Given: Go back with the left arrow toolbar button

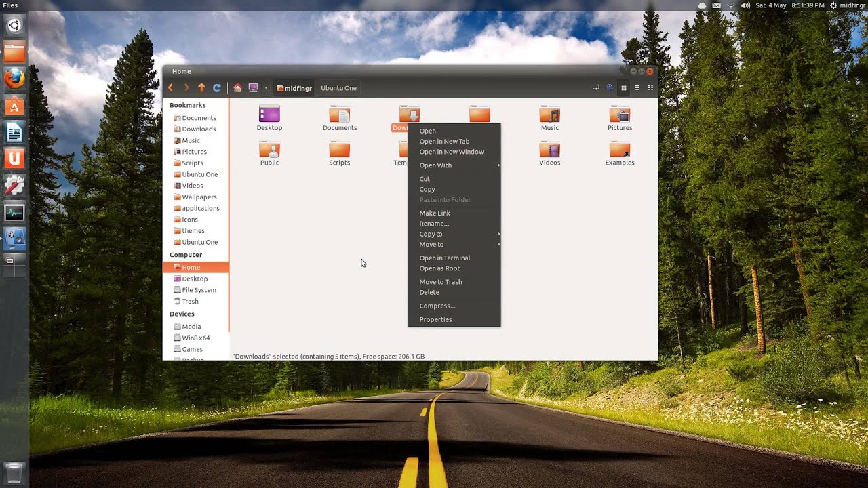Looking at the screenshot, I should pos(171,88).
